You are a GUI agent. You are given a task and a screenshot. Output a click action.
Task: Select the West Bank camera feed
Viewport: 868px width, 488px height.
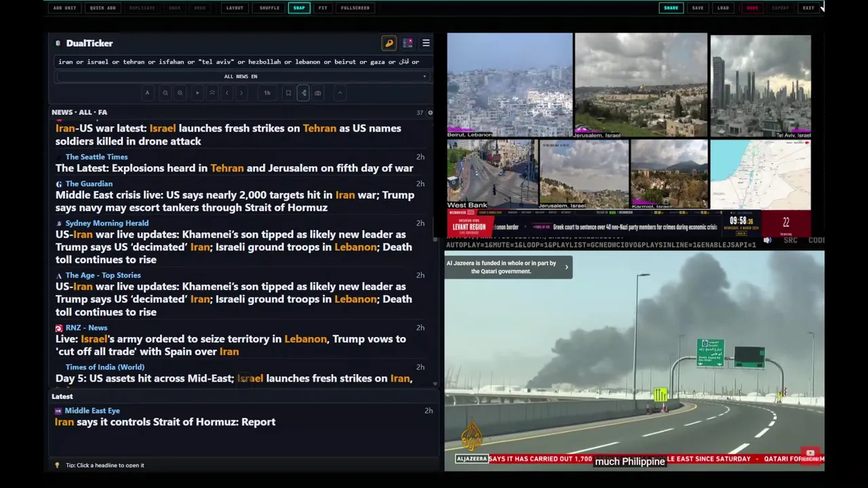coord(492,174)
